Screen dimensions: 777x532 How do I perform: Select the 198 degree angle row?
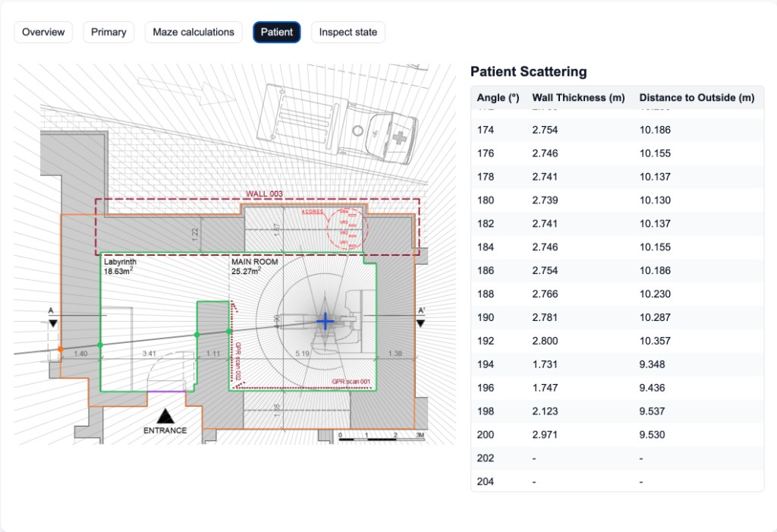pos(618,411)
